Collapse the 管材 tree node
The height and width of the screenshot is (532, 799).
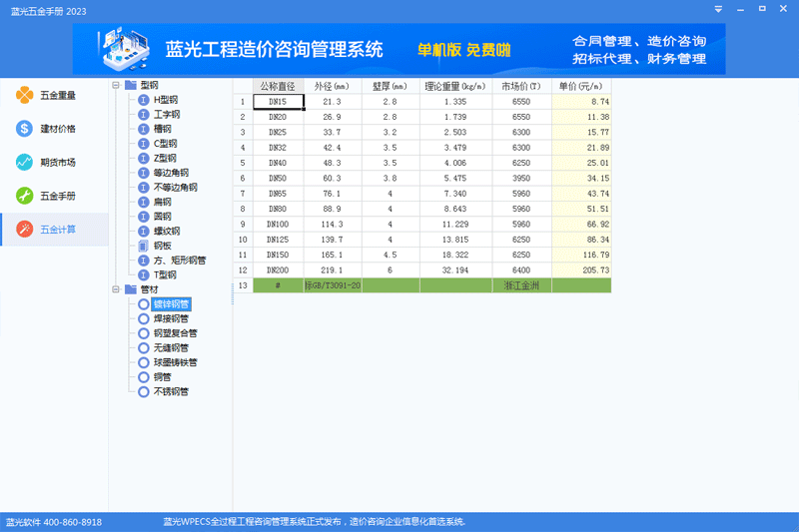click(x=116, y=289)
